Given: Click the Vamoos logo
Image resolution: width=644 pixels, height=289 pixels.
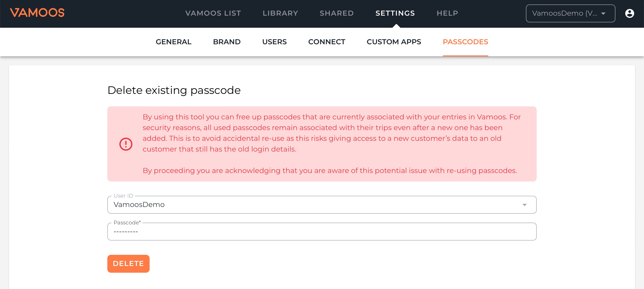Looking at the screenshot, I should [37, 13].
